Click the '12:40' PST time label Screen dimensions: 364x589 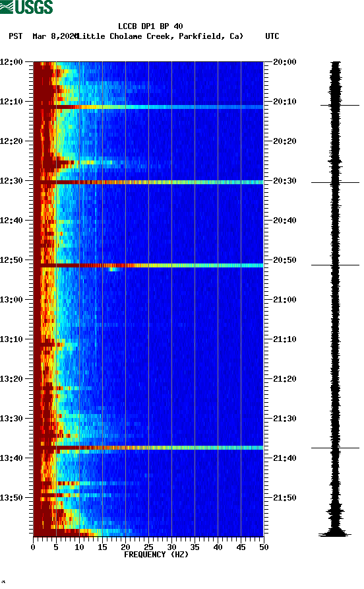tap(11, 221)
